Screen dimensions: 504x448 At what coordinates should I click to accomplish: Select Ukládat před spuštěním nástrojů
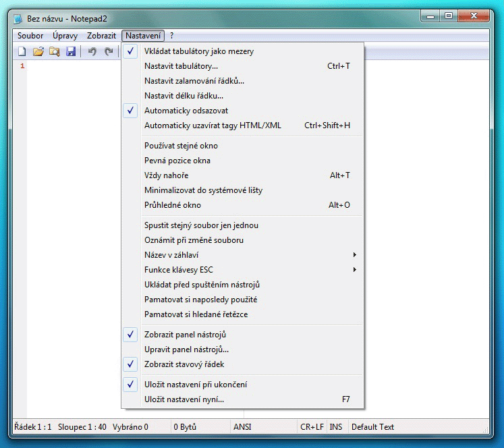pyautogui.click(x=243, y=285)
